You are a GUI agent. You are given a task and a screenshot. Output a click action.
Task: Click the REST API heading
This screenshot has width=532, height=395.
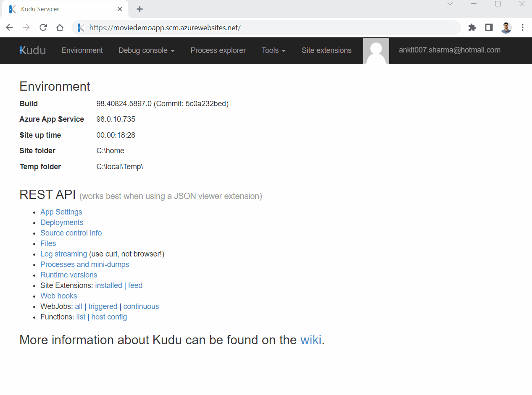tap(47, 195)
